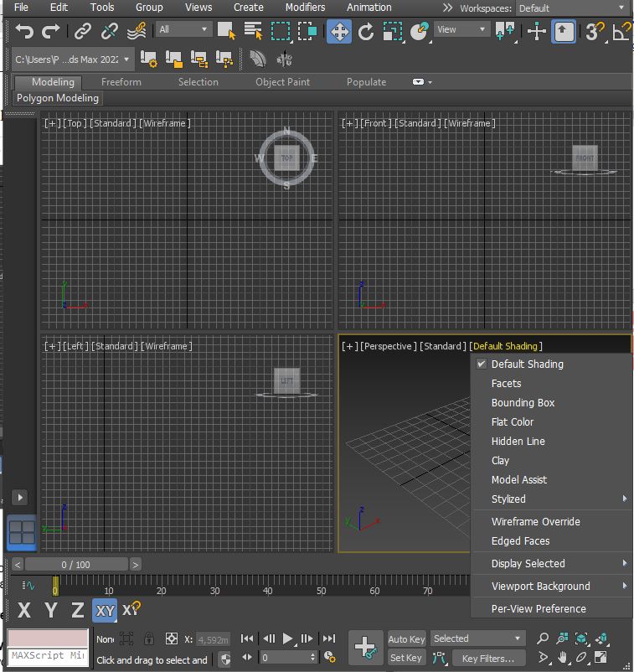Click the Key Filters button
Image resolution: width=634 pixels, height=672 pixels.
point(488,659)
